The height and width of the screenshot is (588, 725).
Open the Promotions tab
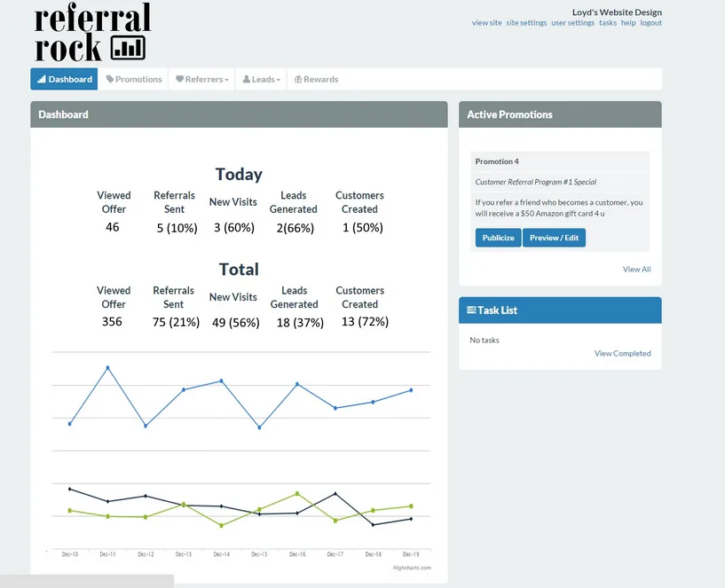coord(134,79)
